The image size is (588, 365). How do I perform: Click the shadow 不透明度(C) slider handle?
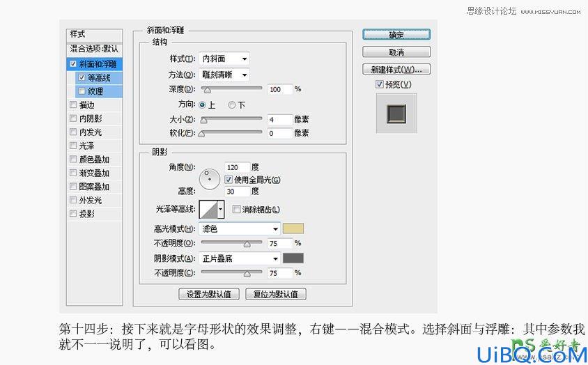[247, 274]
